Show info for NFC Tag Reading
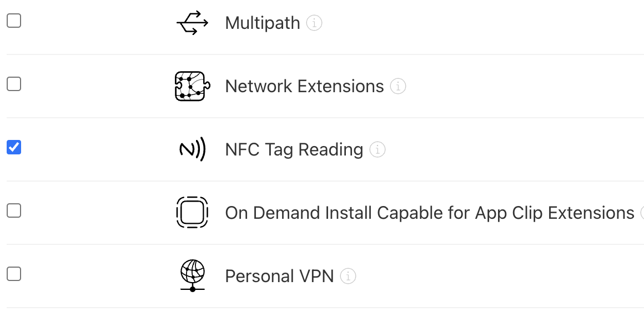This screenshot has height=311, width=644. [x=378, y=149]
